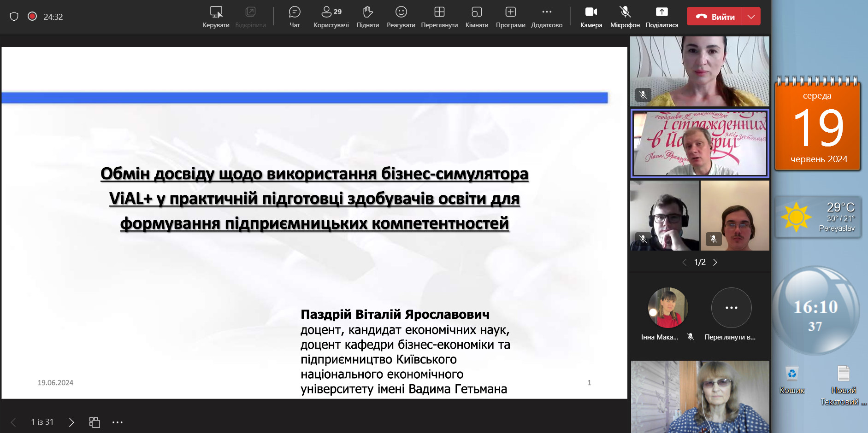
Task: Raise hand with Підняти icon
Action: point(367,17)
